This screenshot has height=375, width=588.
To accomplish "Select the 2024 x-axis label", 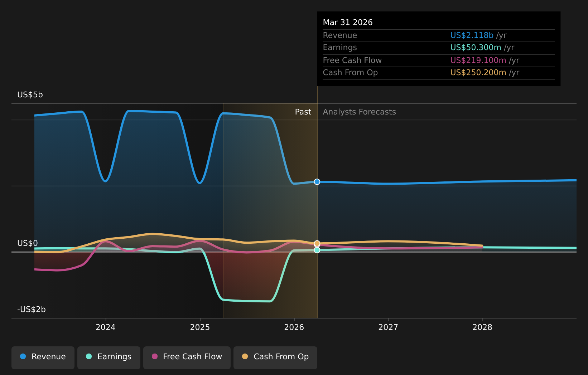I will [x=106, y=327].
